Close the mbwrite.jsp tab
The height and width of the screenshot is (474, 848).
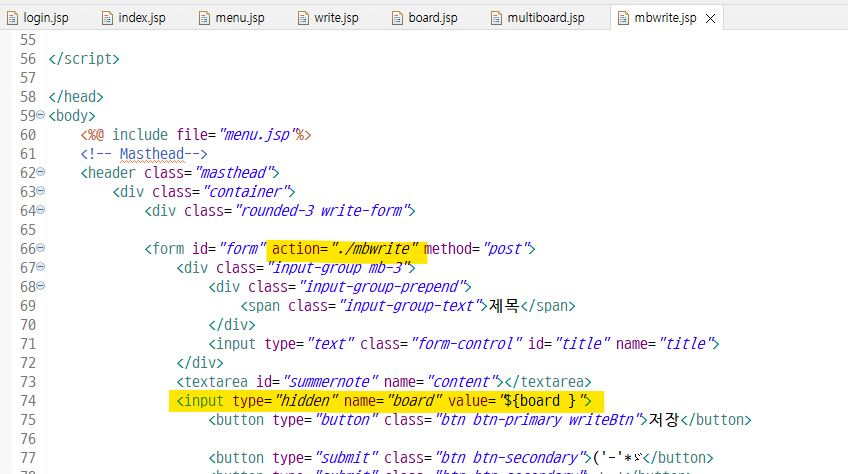[711, 18]
